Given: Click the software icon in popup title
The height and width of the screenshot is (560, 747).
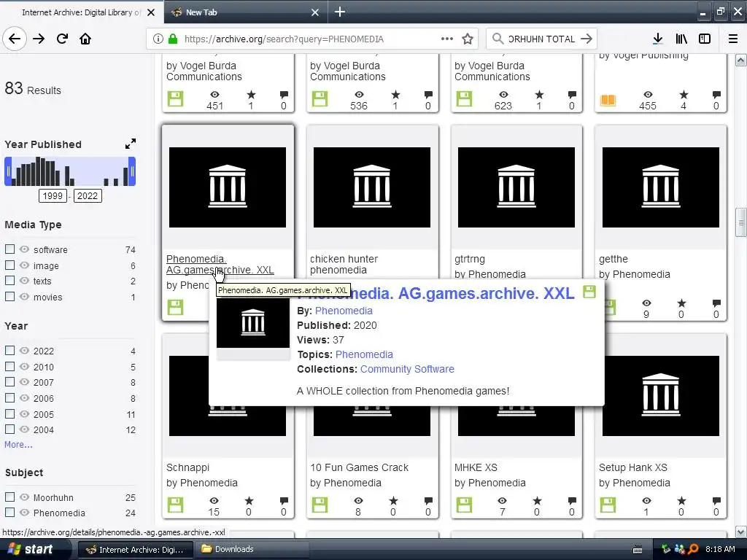Looking at the screenshot, I should point(589,292).
